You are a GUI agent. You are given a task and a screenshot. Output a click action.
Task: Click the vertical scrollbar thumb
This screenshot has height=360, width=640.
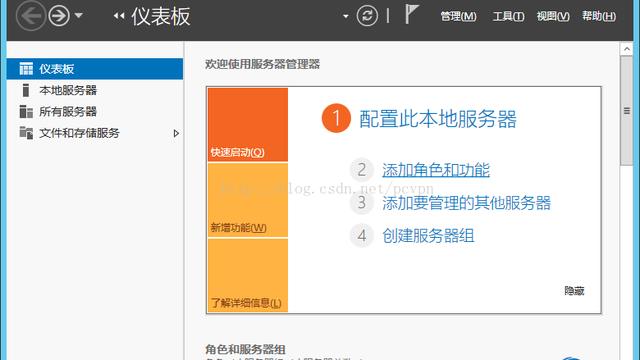[x=627, y=111]
